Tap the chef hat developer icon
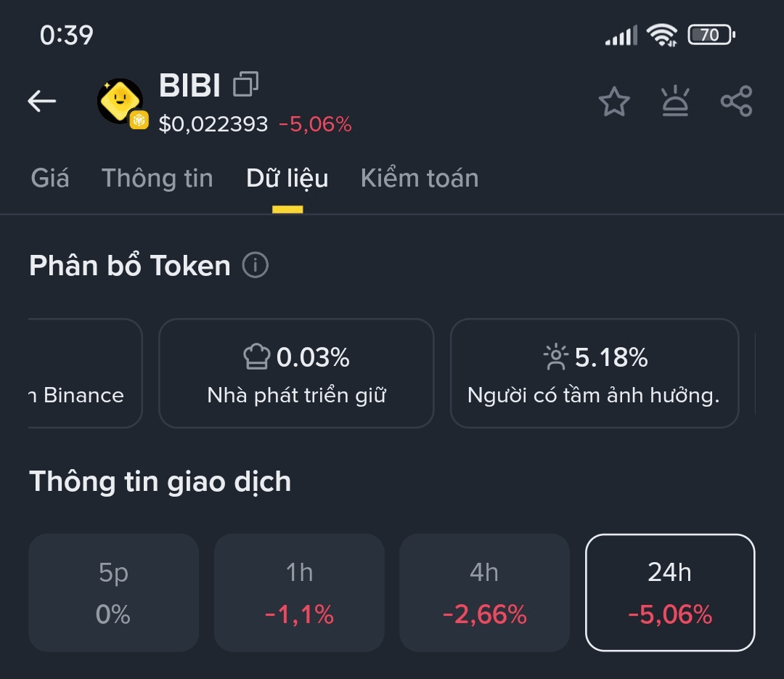 coord(256,357)
